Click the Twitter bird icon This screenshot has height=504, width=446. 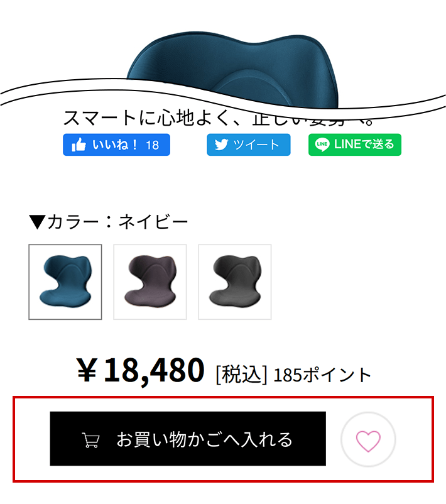(x=221, y=145)
